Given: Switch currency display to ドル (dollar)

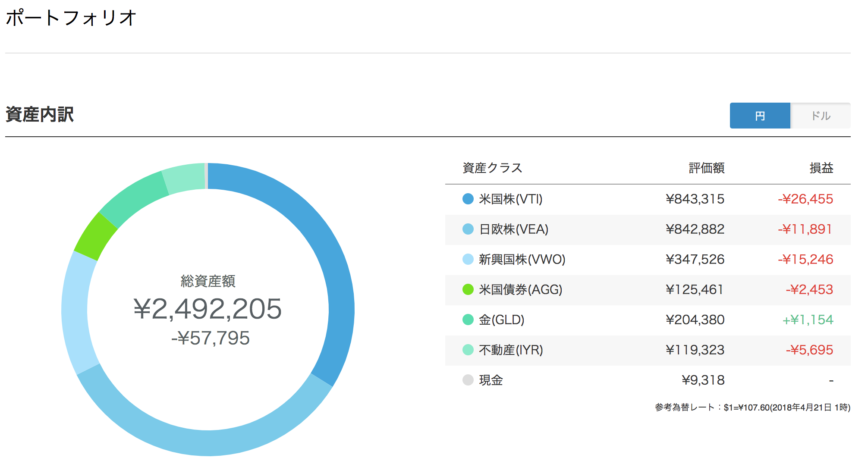Looking at the screenshot, I should coord(821,116).
